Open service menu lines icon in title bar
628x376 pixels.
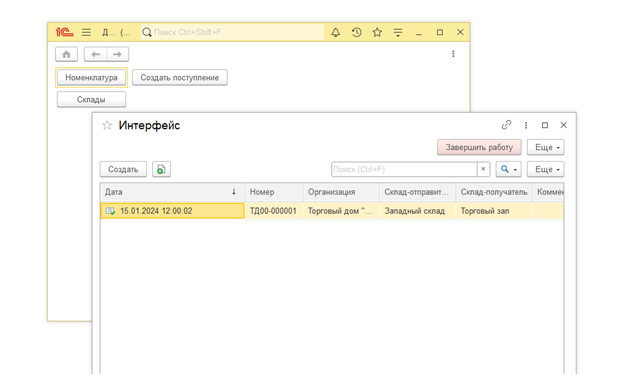point(398,32)
